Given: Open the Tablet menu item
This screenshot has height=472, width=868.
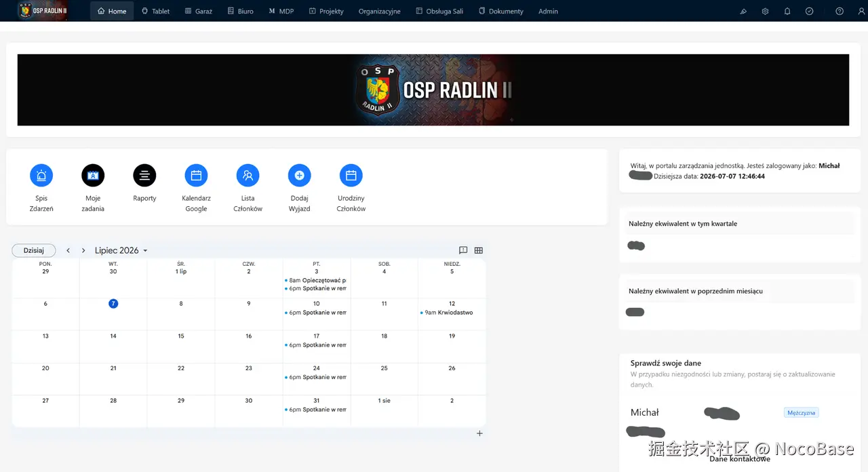Looking at the screenshot, I should [155, 12].
